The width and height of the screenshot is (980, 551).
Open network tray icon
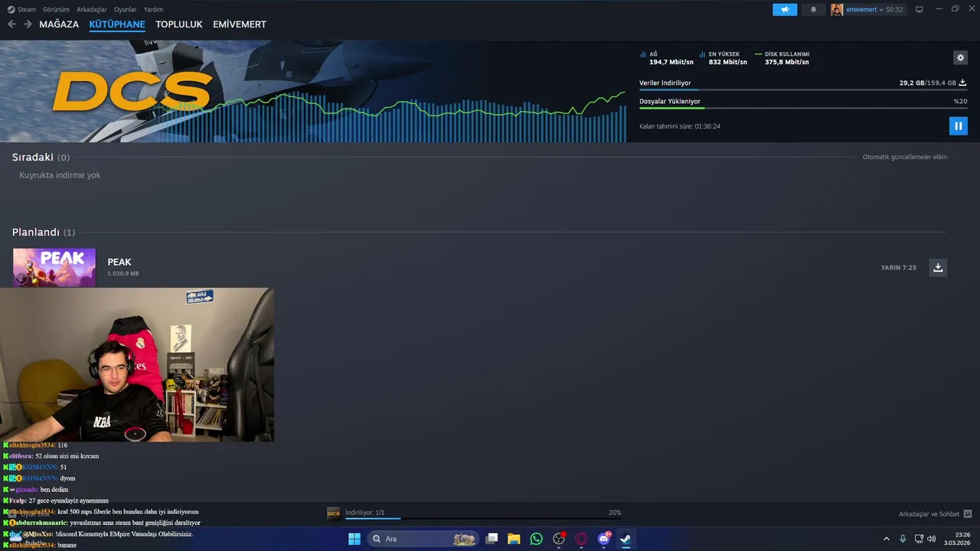point(919,539)
